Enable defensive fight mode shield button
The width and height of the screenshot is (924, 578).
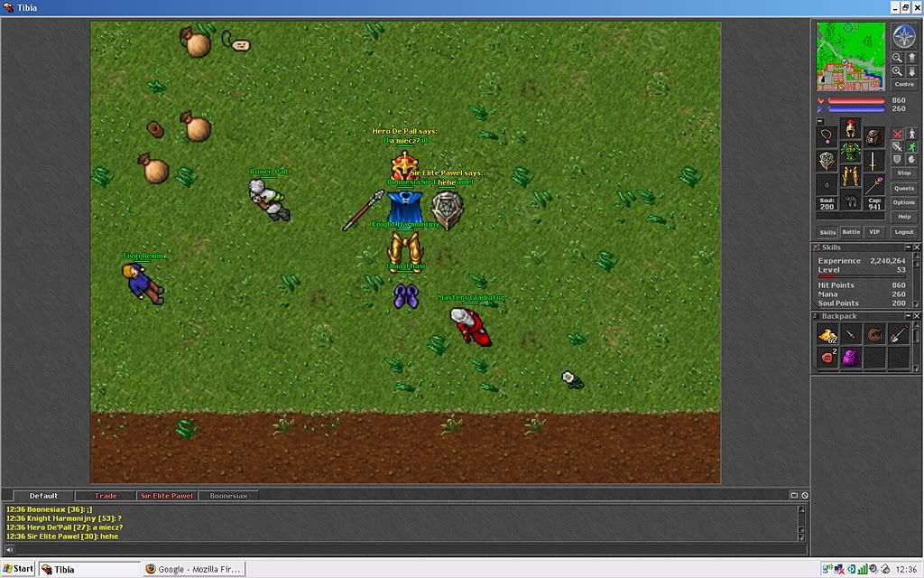tap(897, 160)
